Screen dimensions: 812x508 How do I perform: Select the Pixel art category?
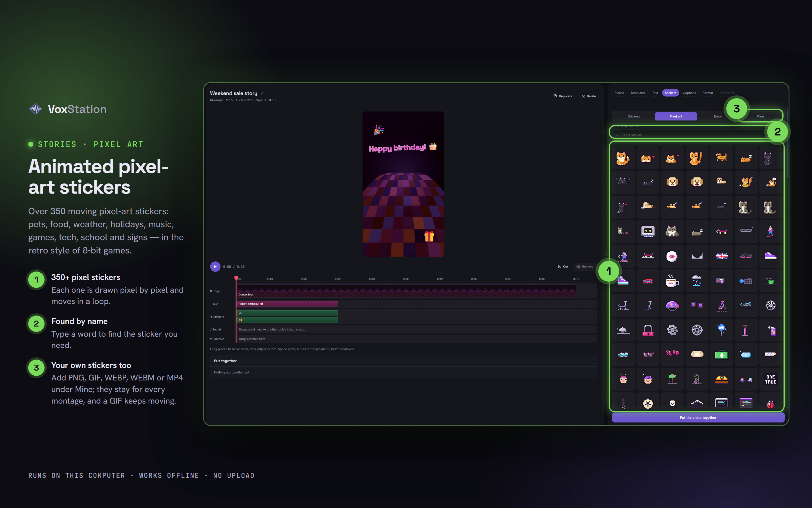coord(676,116)
